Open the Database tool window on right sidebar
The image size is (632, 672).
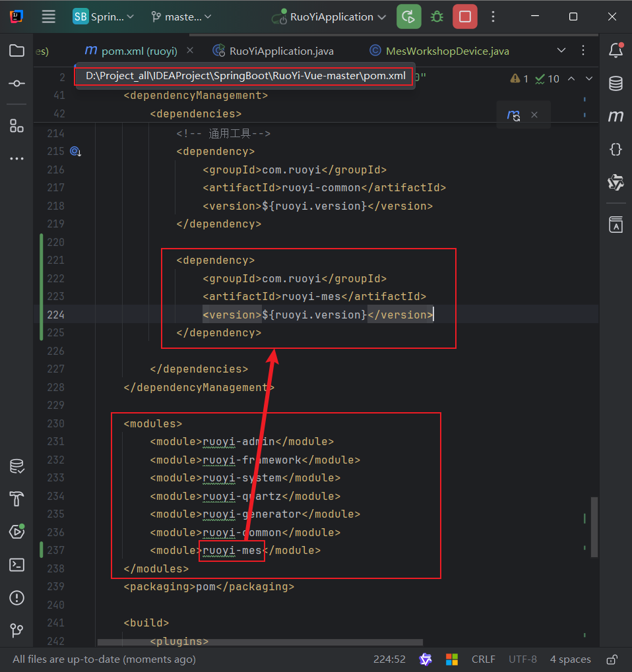click(616, 83)
